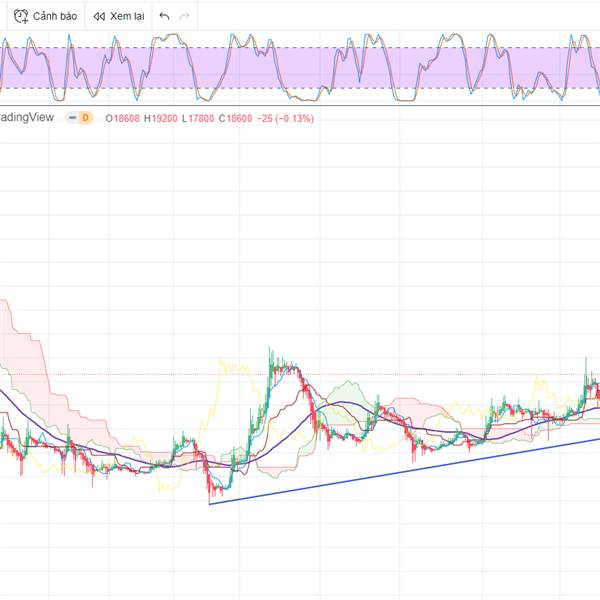Click the H19200 high price value

coord(160,118)
